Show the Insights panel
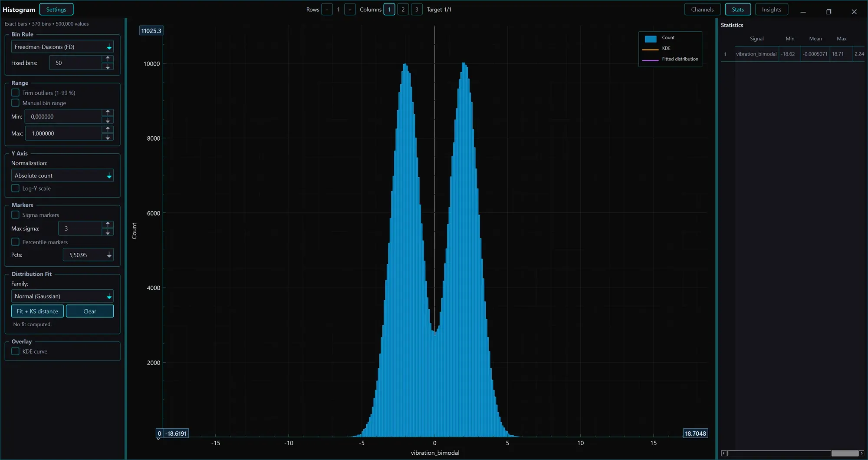 point(772,9)
